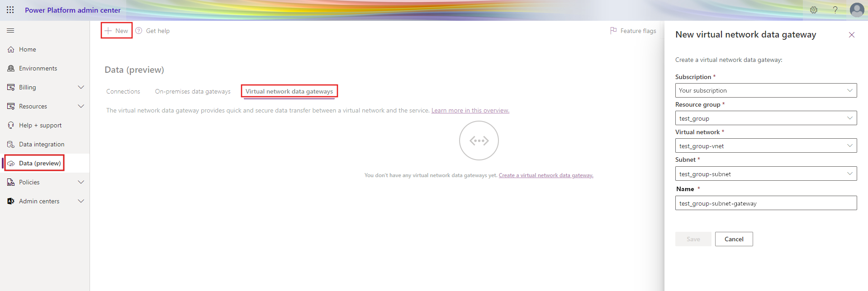The width and height of the screenshot is (868, 291).
Task: Close the new gateway panel
Action: point(851,35)
